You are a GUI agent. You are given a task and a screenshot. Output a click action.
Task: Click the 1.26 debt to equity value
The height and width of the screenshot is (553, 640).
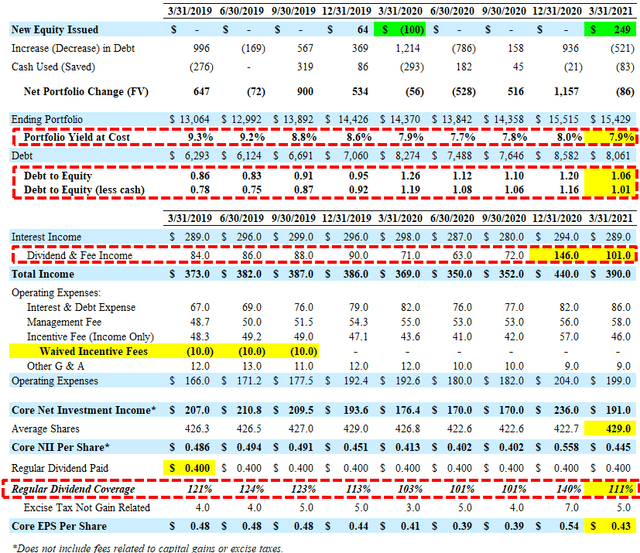tap(410, 176)
